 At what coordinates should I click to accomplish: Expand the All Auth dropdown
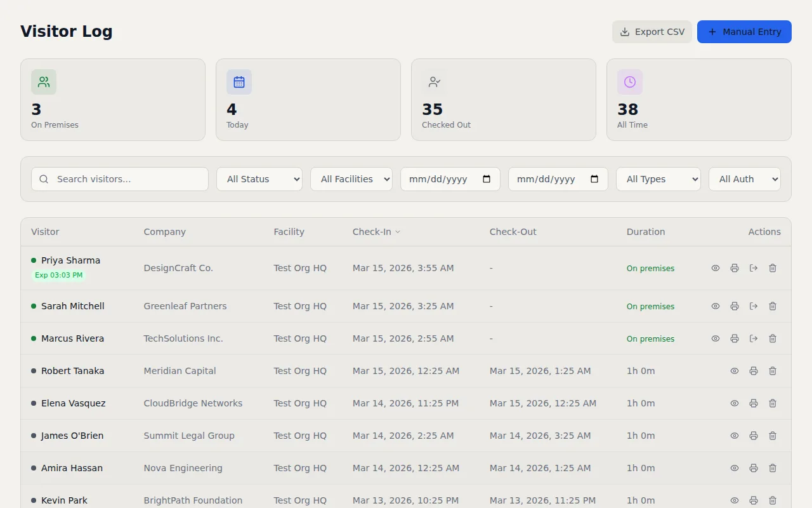click(744, 179)
